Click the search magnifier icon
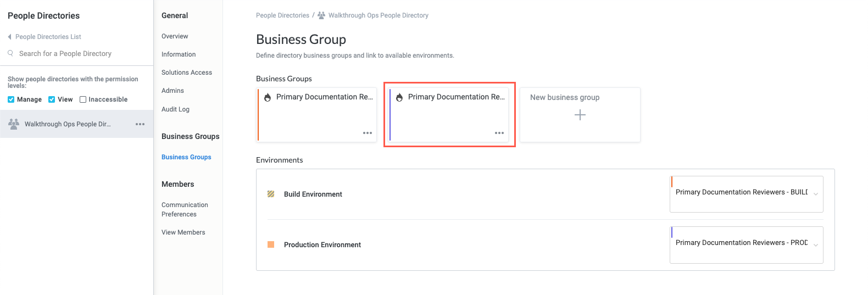The width and height of the screenshot is (868, 295). 10,53
